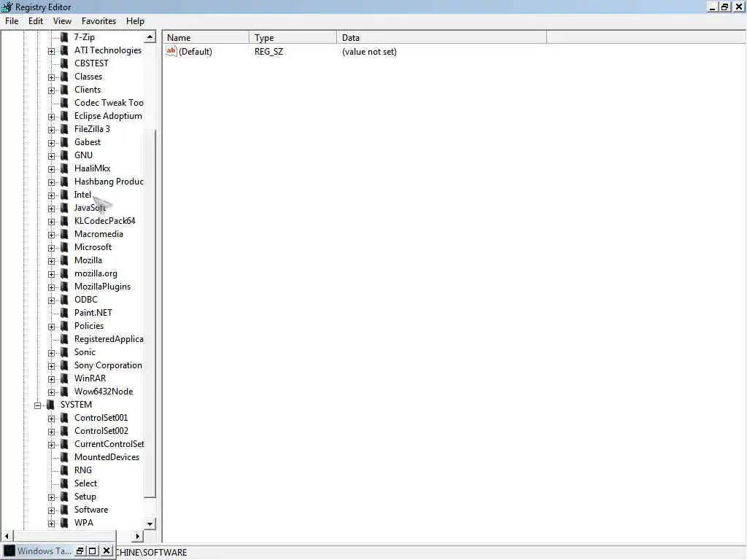Open the File menu
The width and height of the screenshot is (747, 560).
12,21
